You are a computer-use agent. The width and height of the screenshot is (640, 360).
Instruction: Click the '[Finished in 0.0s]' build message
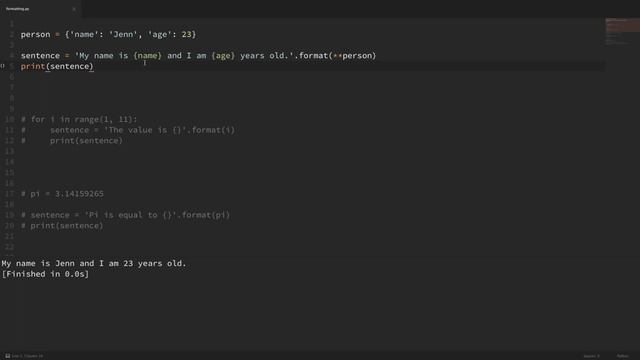tap(45, 274)
